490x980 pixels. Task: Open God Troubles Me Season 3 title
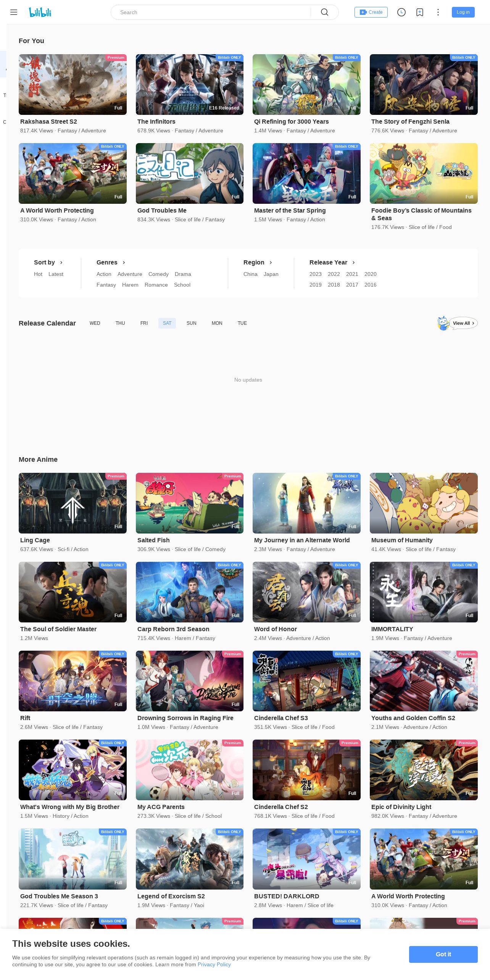59,896
